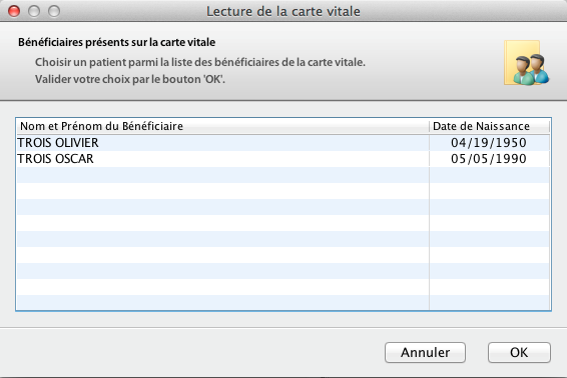Select the TROIS OSCAR beneficiary row
The width and height of the screenshot is (567, 378).
[x=283, y=159]
